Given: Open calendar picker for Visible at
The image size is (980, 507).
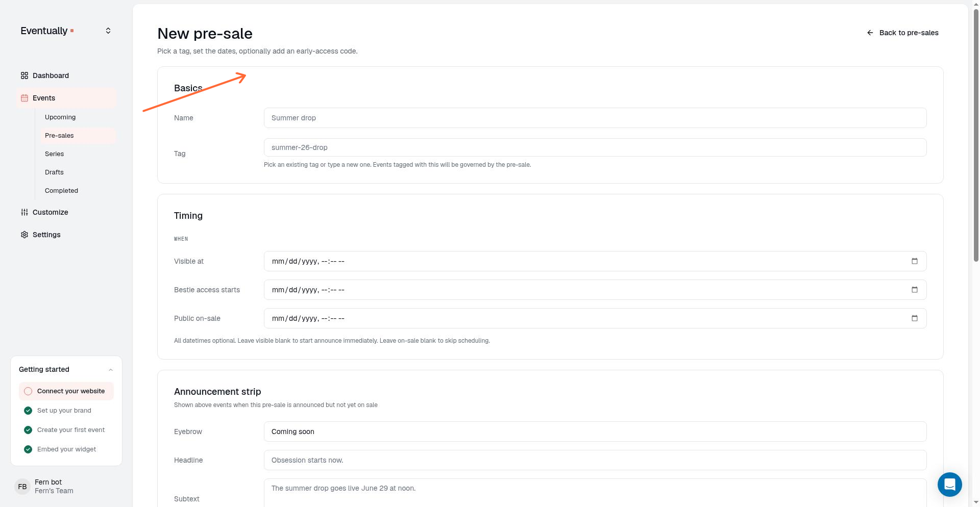Looking at the screenshot, I should tap(915, 261).
